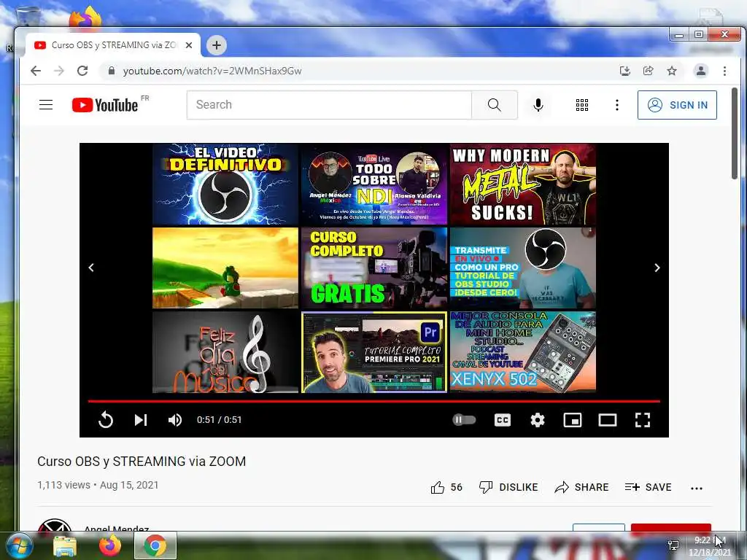Click the Chrome taskbar icon
The height and width of the screenshot is (560, 747).
click(x=155, y=546)
